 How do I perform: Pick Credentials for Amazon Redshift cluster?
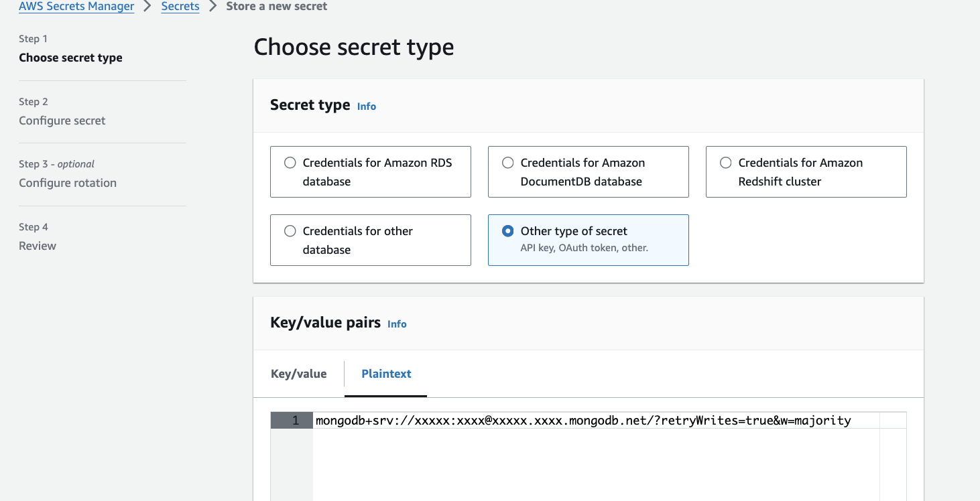[x=725, y=163]
